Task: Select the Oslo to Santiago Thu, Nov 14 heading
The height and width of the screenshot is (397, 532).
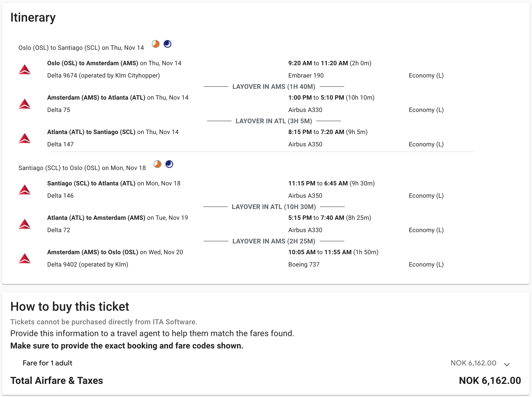Action: [x=81, y=48]
